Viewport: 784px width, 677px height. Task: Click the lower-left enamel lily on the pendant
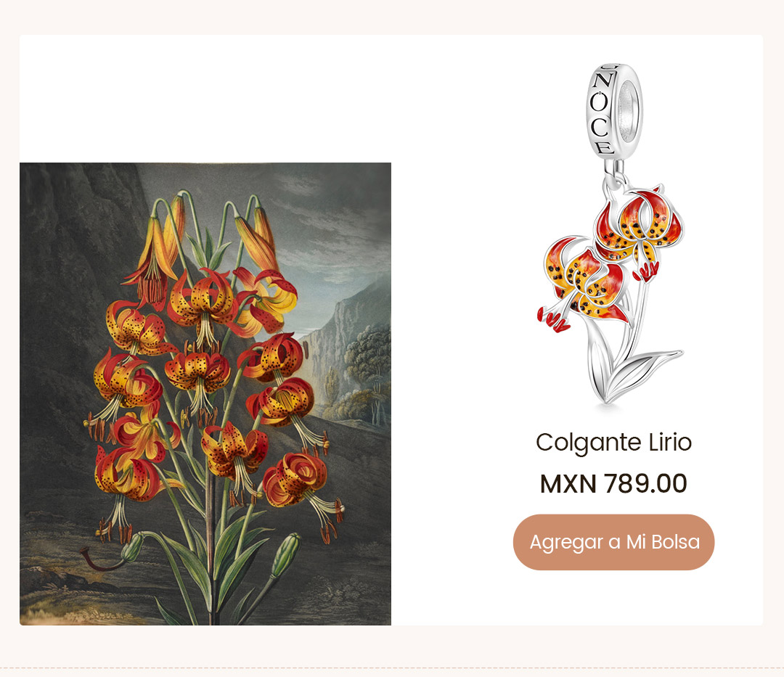[584, 280]
